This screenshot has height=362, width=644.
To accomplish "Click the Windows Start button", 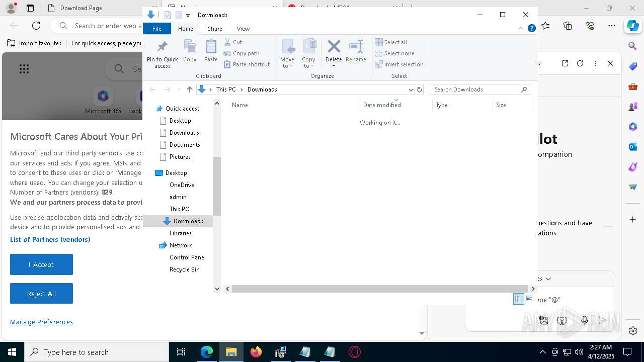I will 12,352.
